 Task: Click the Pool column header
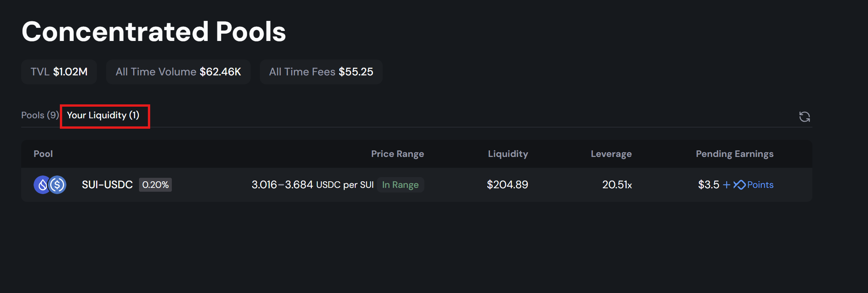(43, 154)
